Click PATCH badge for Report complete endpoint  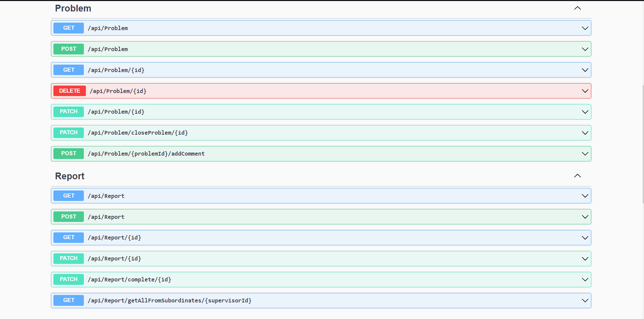tap(69, 279)
